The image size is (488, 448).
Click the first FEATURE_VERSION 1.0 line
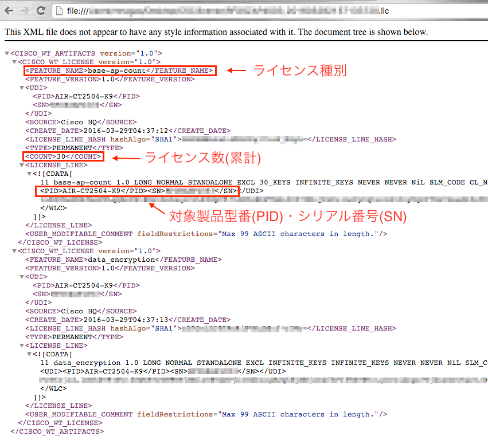pyautogui.click(x=110, y=79)
